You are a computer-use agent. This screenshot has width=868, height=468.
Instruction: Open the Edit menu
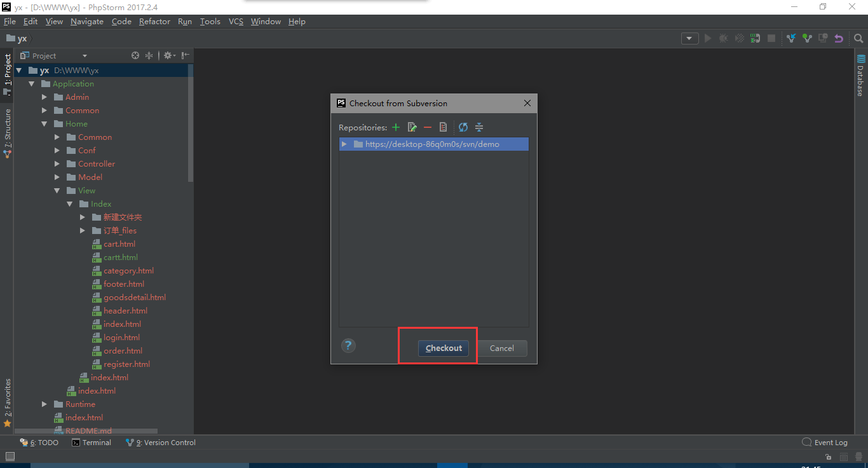click(x=31, y=21)
